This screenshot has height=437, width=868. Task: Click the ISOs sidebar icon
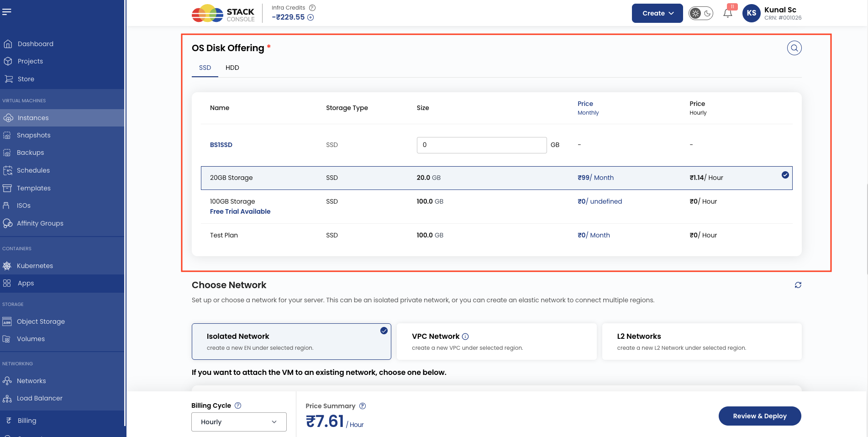point(6,205)
